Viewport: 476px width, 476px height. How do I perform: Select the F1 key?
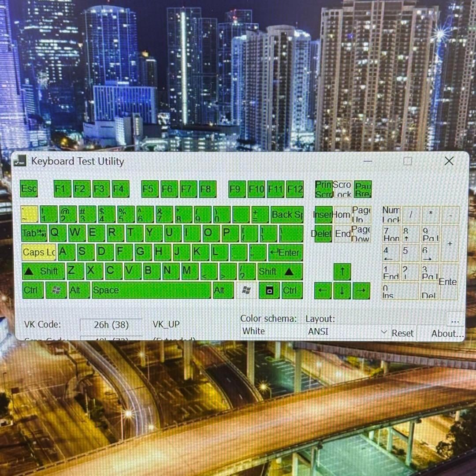click(62, 189)
